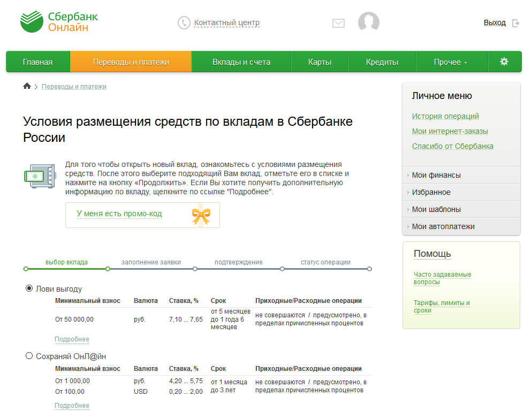This screenshot has height=411, width=532.
Task: Select the Лови выгоду deposit radio button
Action: click(29, 288)
